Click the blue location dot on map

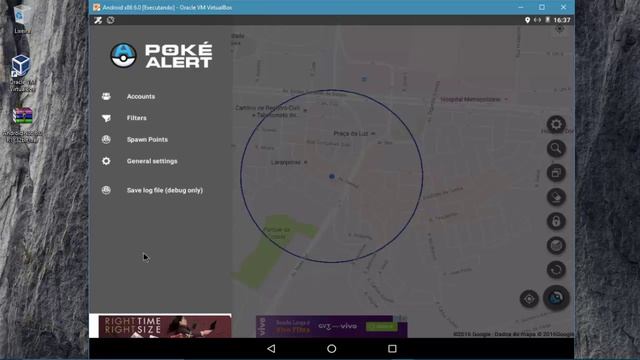click(x=332, y=176)
